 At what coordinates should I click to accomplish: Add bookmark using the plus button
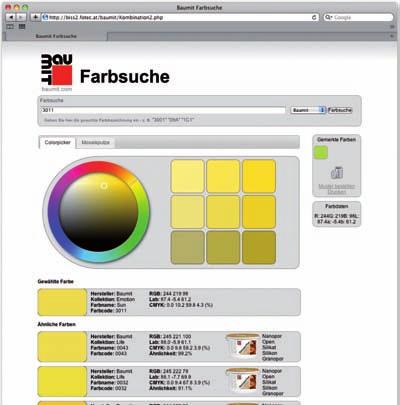35,17
